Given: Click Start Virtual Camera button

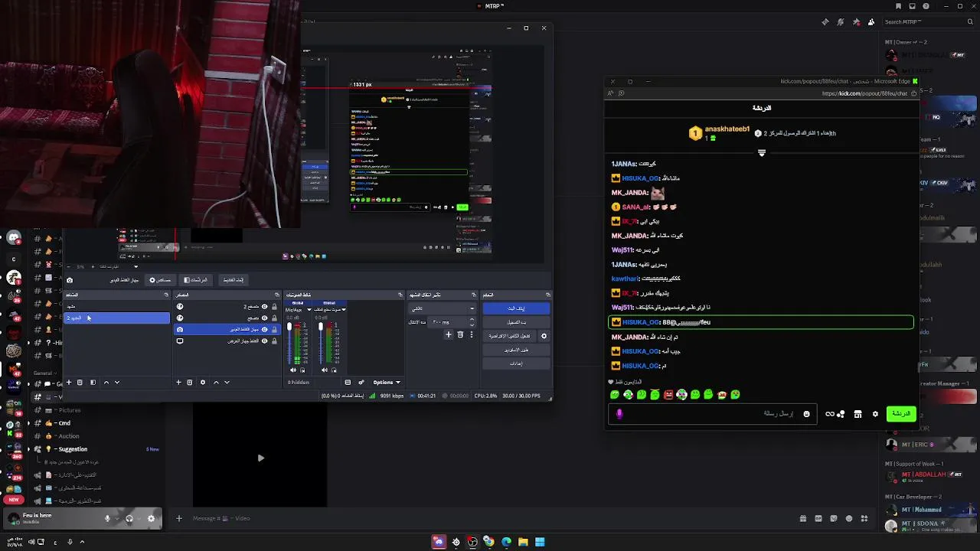Looking at the screenshot, I should 509,336.
